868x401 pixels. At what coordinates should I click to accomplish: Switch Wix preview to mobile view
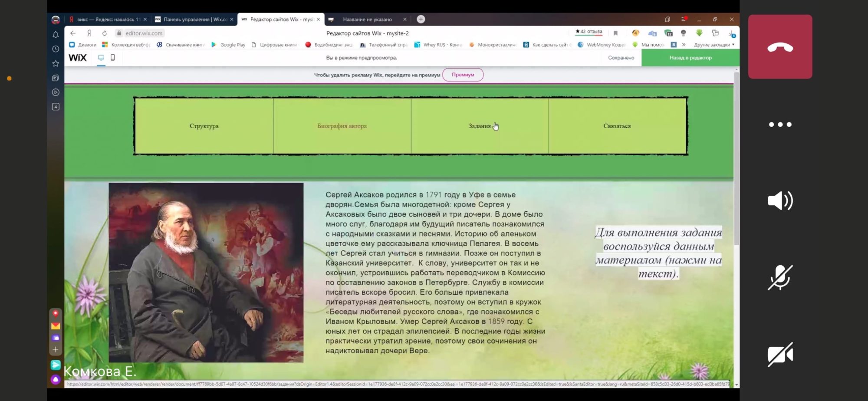[x=113, y=58]
